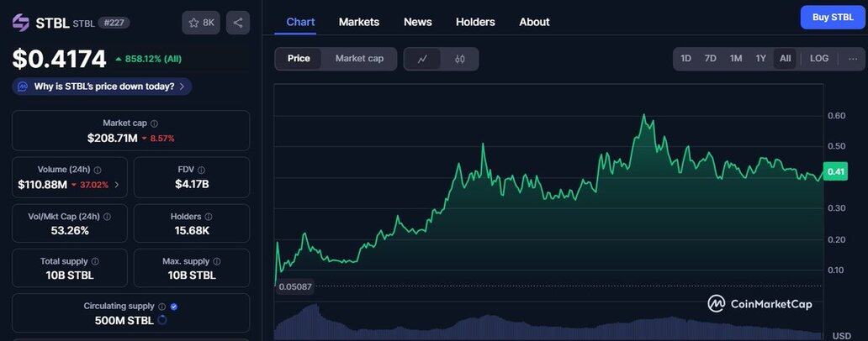
Task: Click the 0.05087 starting price label
Action: pos(295,287)
